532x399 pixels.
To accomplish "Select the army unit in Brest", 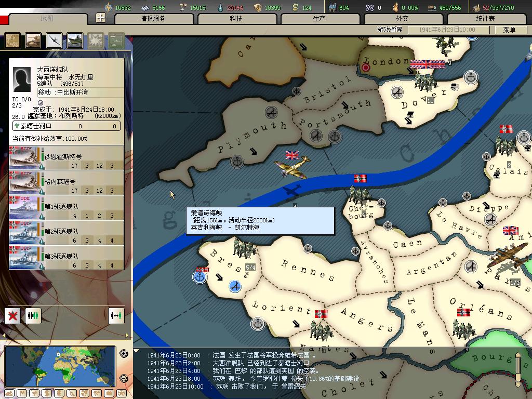I will tap(244, 248).
